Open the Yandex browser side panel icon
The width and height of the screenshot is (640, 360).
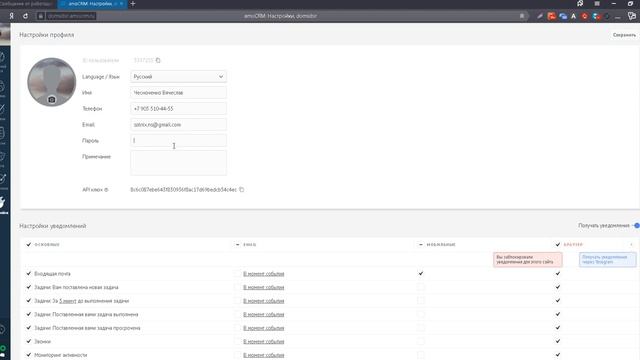[x=632, y=16]
